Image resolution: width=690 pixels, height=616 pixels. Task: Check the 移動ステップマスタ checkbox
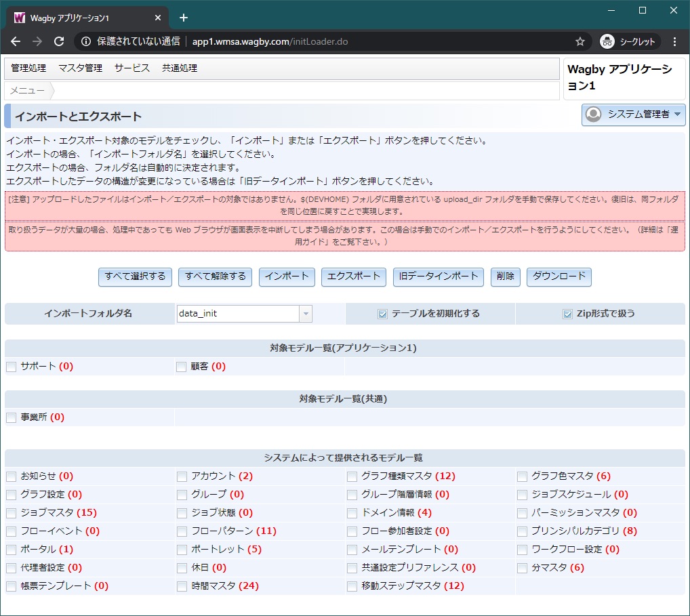pos(352,586)
